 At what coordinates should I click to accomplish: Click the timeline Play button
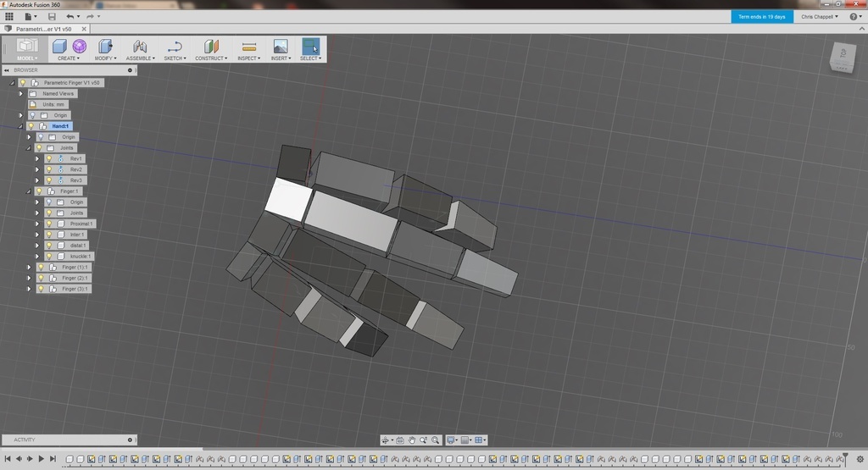tap(41, 458)
